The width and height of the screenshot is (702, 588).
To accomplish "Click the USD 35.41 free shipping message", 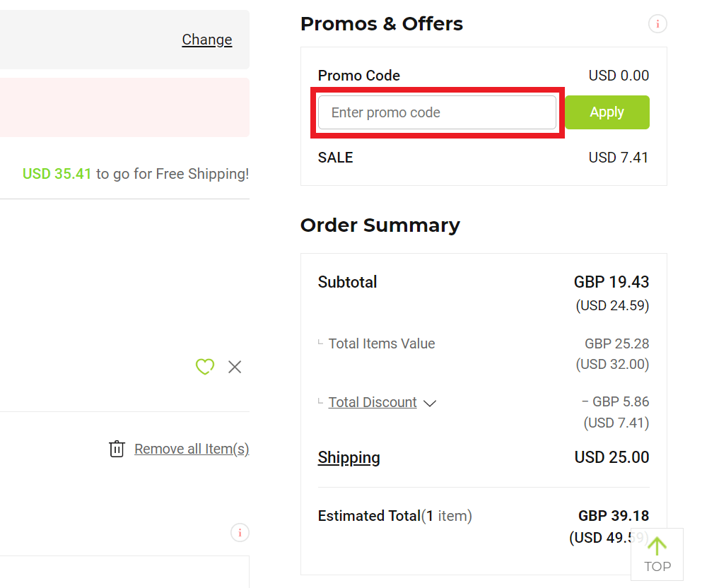I will (x=136, y=174).
